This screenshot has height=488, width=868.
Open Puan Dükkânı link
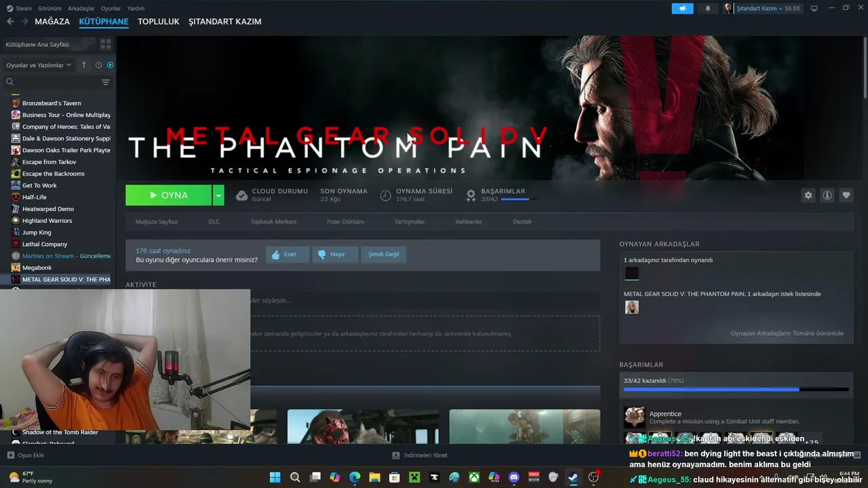(x=345, y=222)
